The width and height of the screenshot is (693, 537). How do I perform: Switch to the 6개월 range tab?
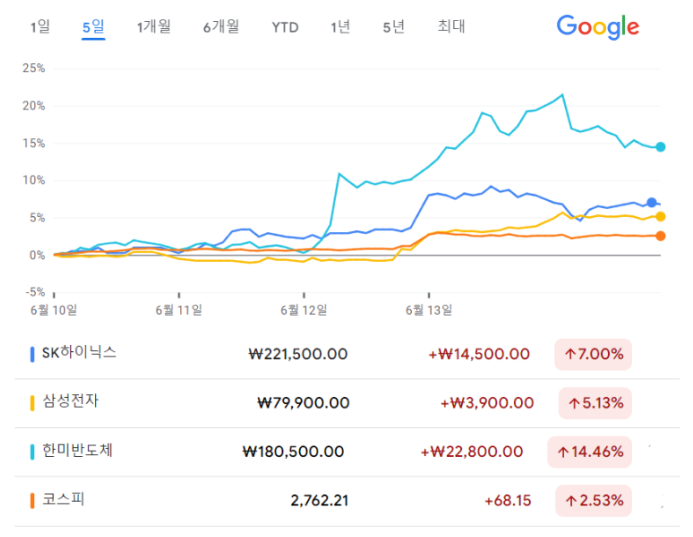221,27
